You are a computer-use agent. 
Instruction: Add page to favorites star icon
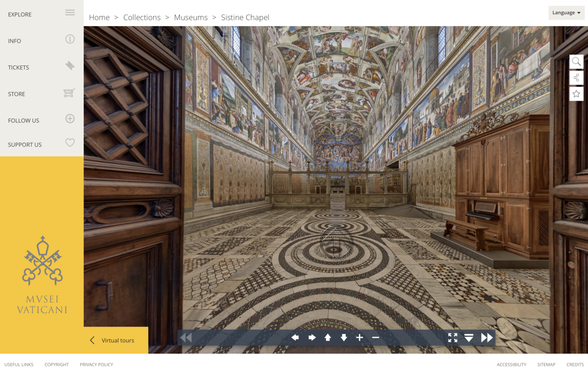(576, 94)
